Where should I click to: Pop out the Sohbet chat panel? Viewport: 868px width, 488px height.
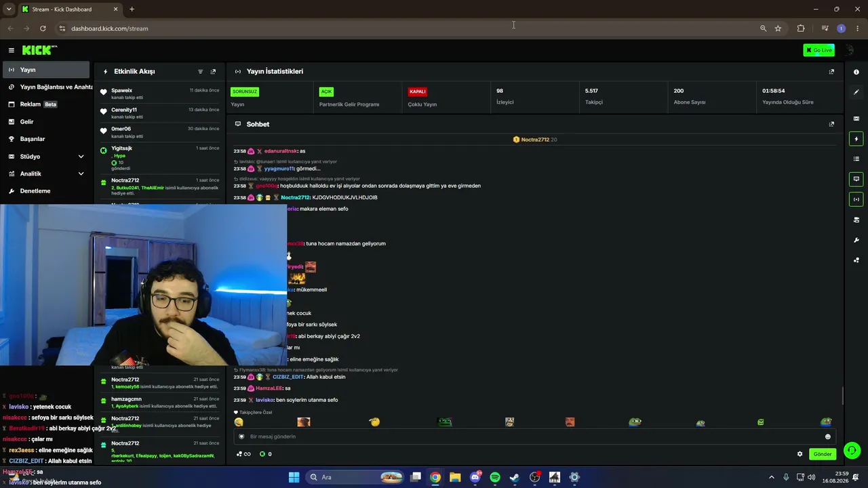point(831,124)
